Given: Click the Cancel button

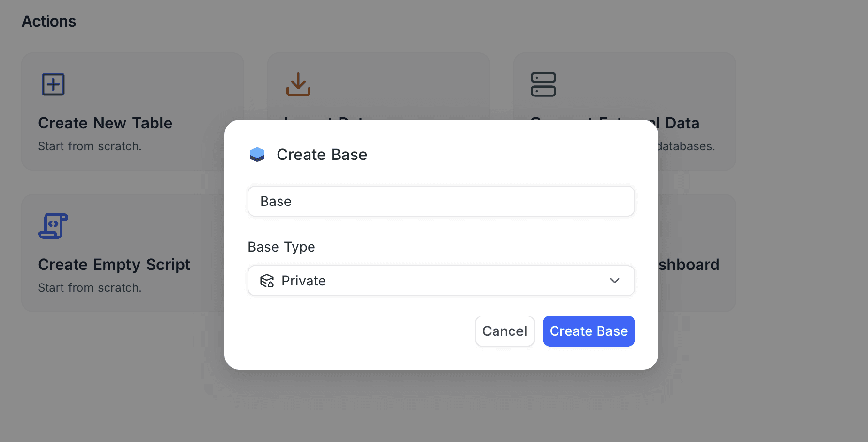Looking at the screenshot, I should tap(505, 331).
